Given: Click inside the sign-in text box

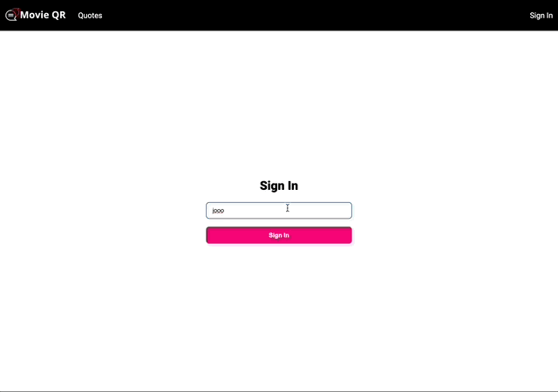Looking at the screenshot, I should [279, 210].
